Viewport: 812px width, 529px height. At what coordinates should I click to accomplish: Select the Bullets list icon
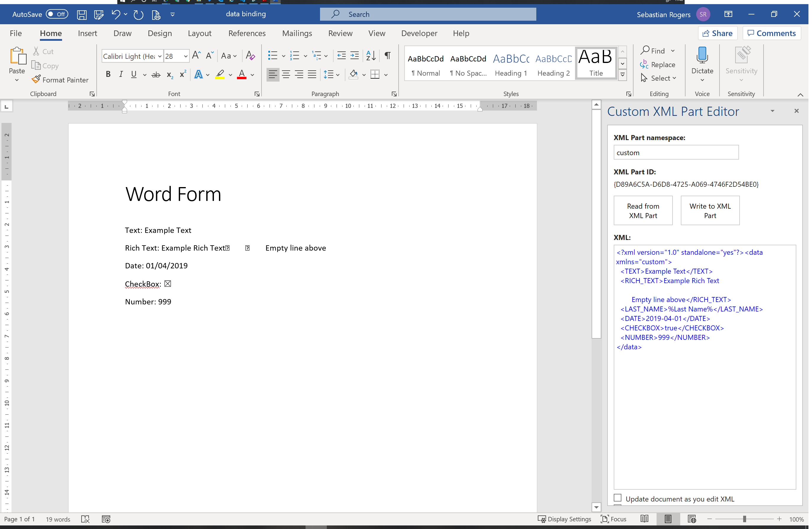273,55
